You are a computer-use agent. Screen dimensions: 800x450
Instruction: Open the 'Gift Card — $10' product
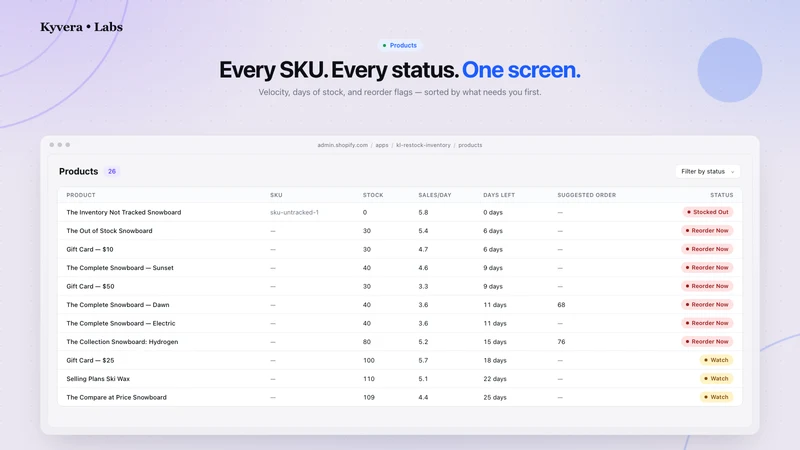click(90, 249)
